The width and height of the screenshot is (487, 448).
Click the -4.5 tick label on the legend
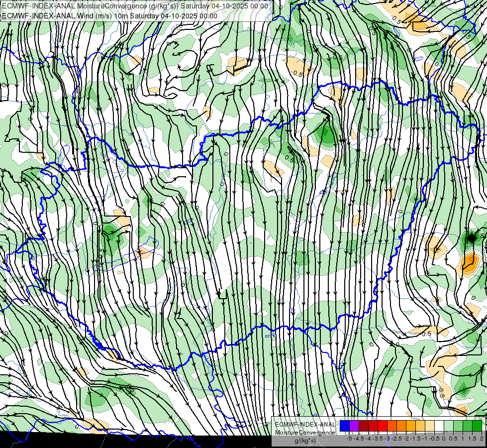[359, 439]
